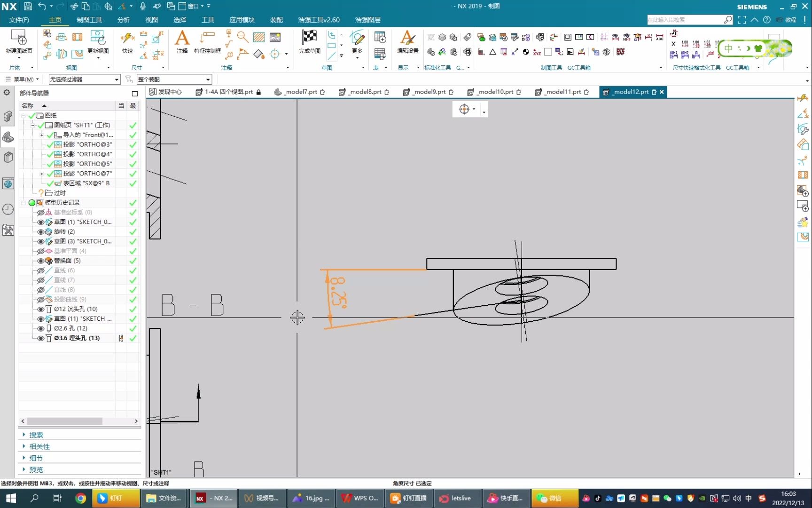
Task: Click the Update Views icon
Action: pos(98,38)
